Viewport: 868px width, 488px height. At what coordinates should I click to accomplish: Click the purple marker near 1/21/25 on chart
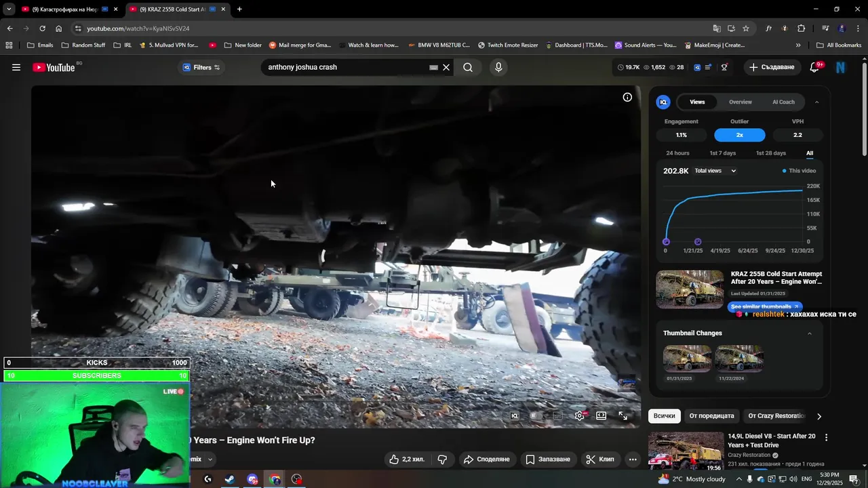pyautogui.click(x=698, y=241)
